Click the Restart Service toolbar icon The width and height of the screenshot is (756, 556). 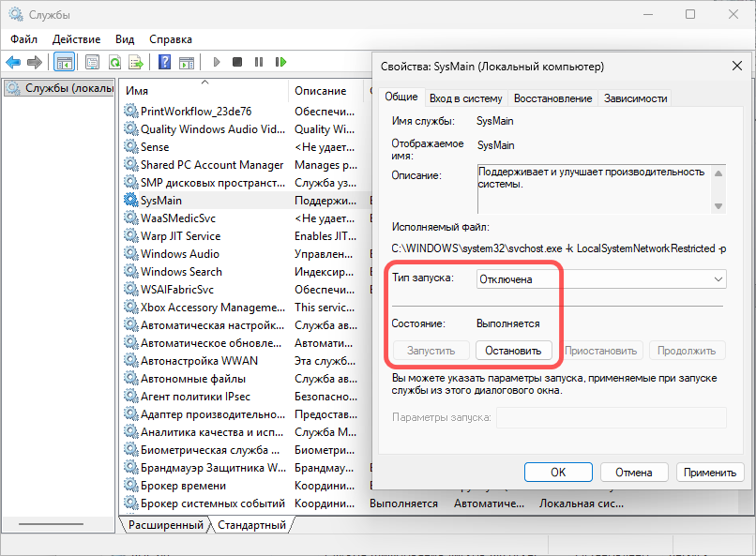[280, 62]
